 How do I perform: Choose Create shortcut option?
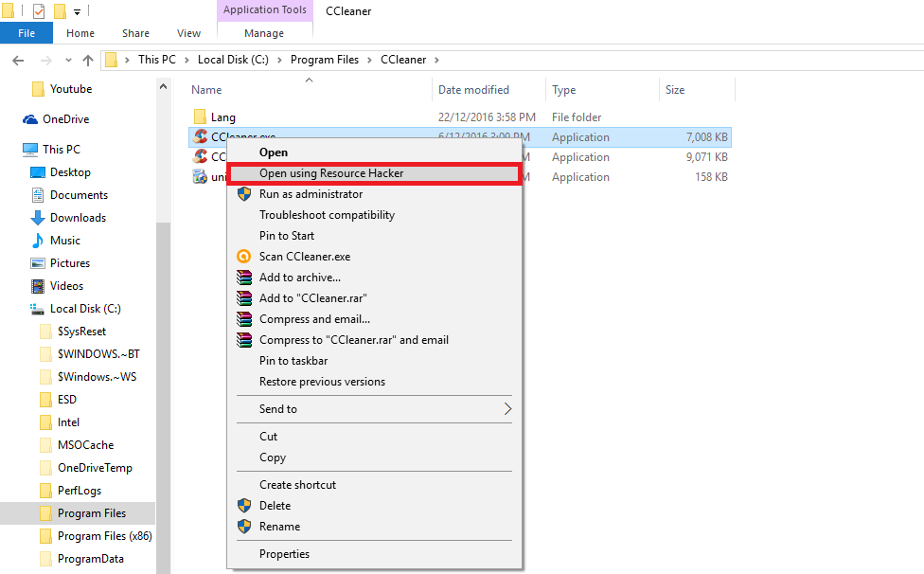tap(374, 485)
